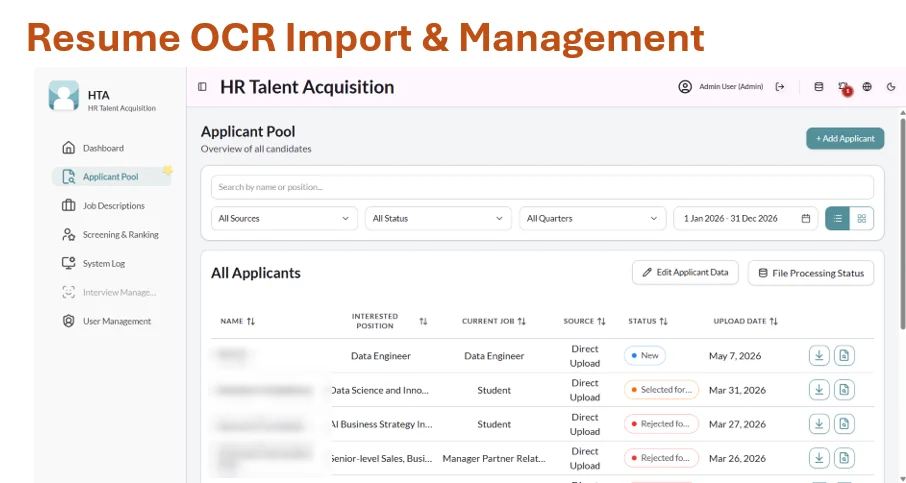Go to Screening & Ranking
Screen dimensions: 906x483
click(x=110, y=235)
